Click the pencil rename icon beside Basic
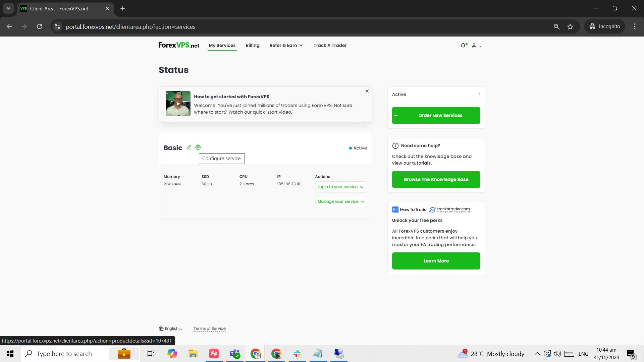The width and height of the screenshot is (644, 362). pyautogui.click(x=189, y=147)
